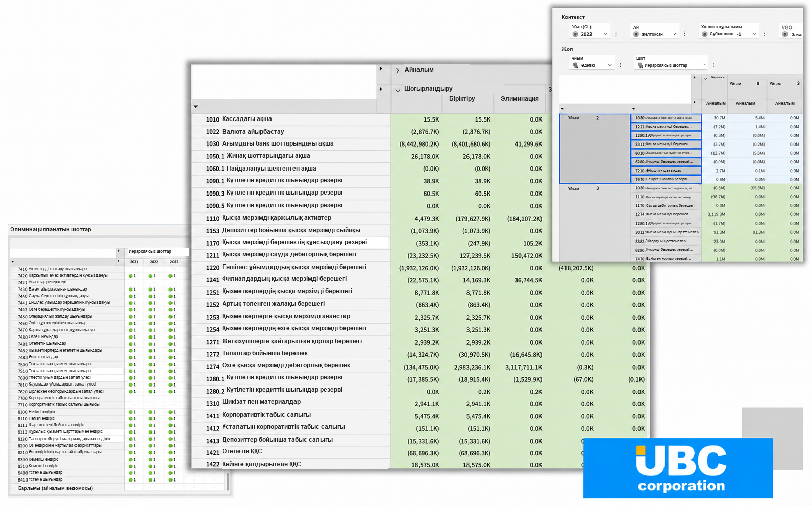
Task: Select the Ұйым 2 row group in context panel
Action: tap(595, 149)
